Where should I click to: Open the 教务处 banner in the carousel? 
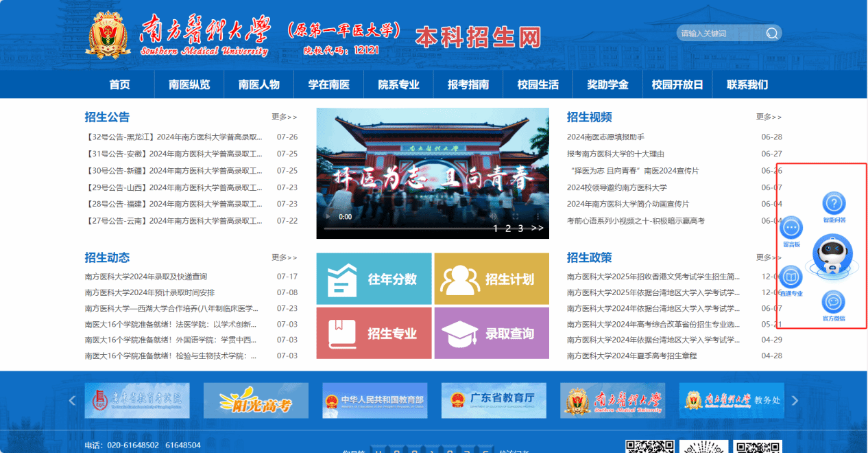tap(732, 401)
